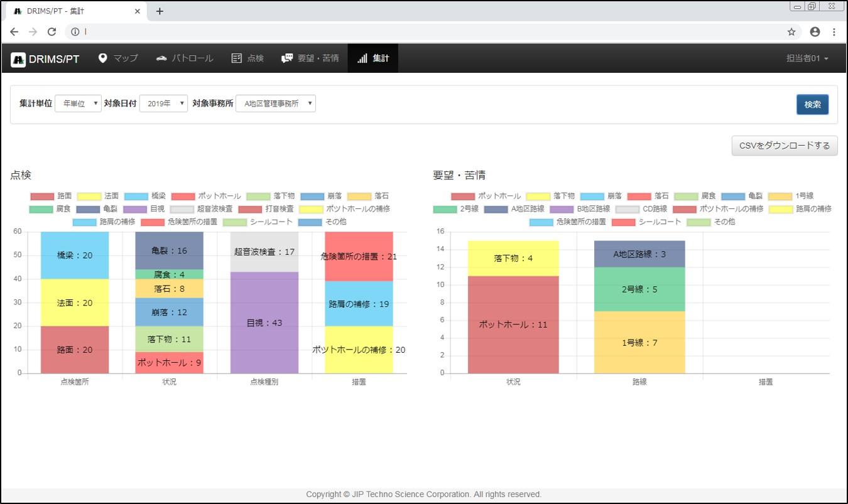848x504 pixels.
Task: Open the マップ map pin icon
Action: click(x=103, y=58)
